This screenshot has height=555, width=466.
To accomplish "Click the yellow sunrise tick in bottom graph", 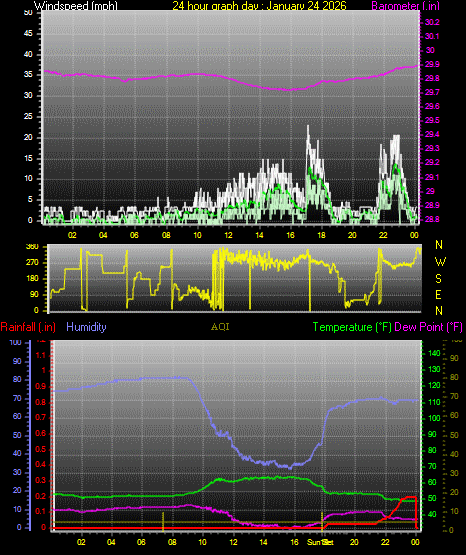I will point(163,521).
